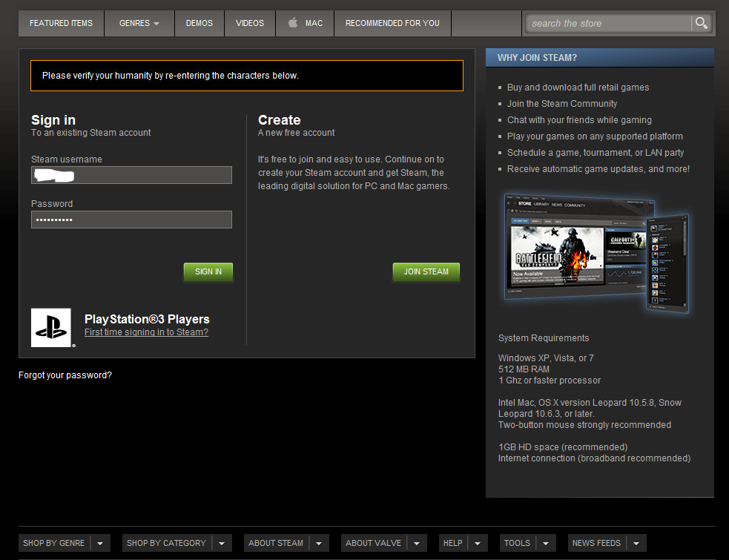The height and width of the screenshot is (560, 729).
Task: Expand the About Valve dropdown
Action: tap(416, 542)
